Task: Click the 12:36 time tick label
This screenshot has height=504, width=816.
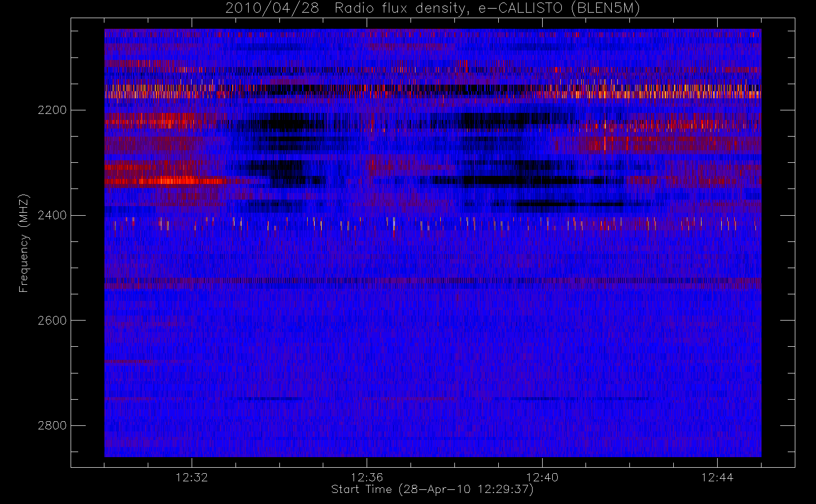Action: 367,477
